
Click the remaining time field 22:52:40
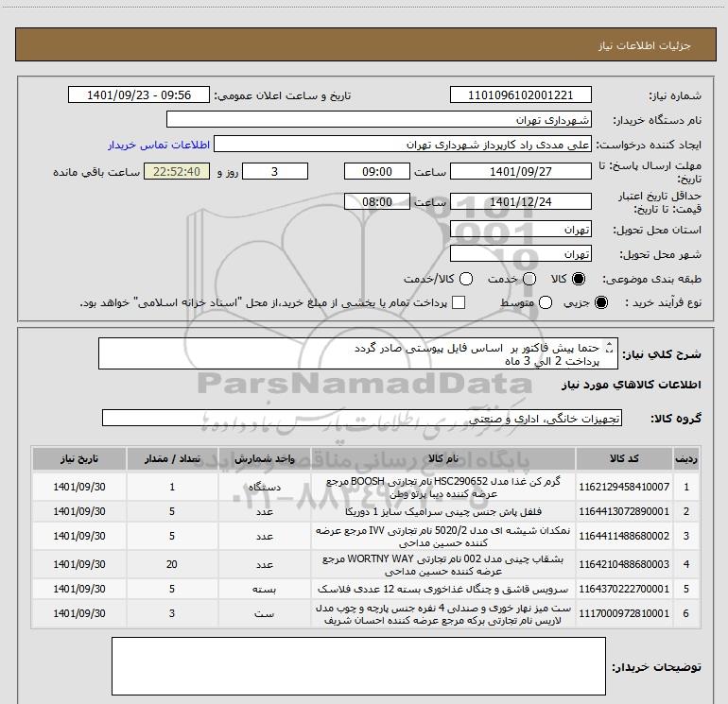177,171
